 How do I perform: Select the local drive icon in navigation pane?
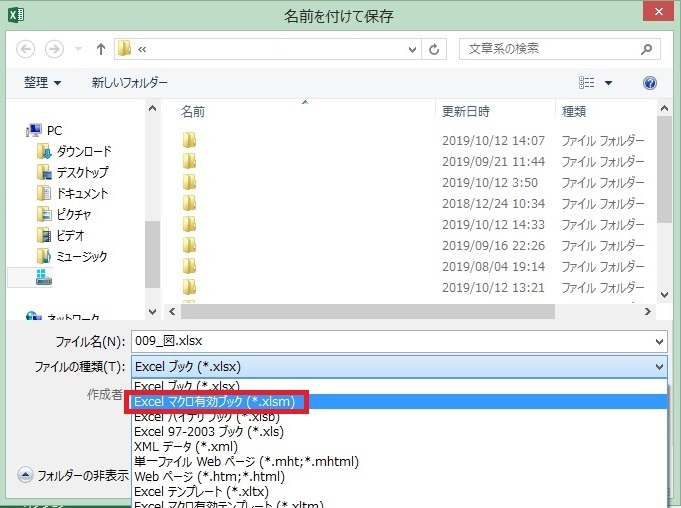pyautogui.click(x=44, y=277)
